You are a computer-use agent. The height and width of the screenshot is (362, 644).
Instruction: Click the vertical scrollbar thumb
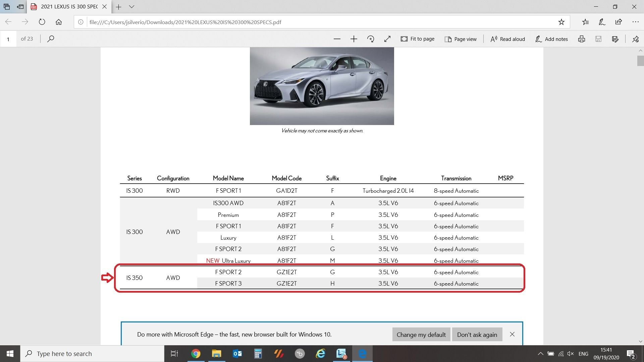pyautogui.click(x=640, y=61)
